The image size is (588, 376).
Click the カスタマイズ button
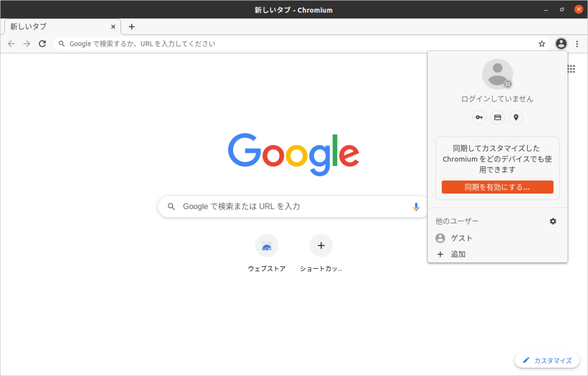pyautogui.click(x=547, y=360)
